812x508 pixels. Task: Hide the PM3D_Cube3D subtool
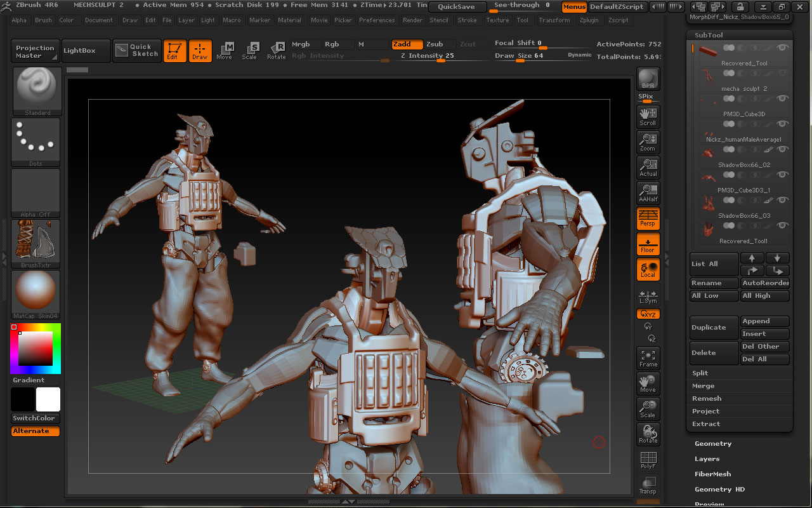[x=783, y=98]
